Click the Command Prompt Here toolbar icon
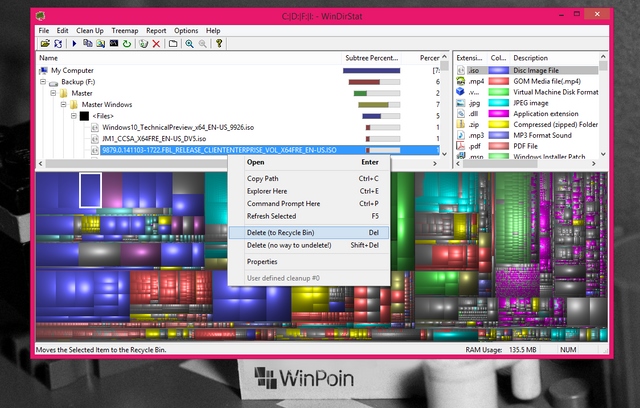640x408 pixels. click(114, 43)
